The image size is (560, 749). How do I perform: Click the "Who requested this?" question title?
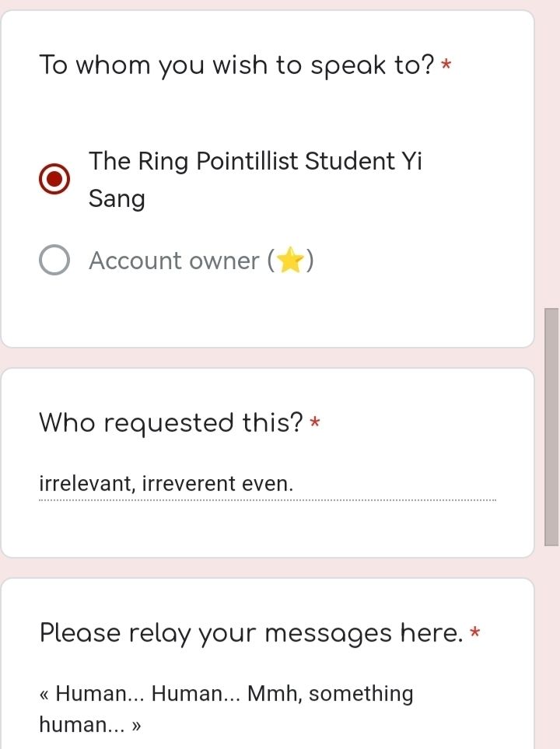click(171, 423)
